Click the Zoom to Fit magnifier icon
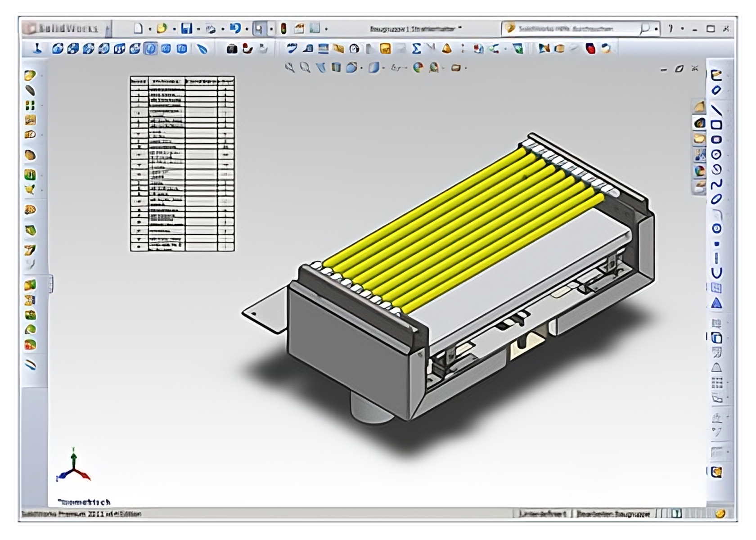Viewport: 756px width, 540px height. coord(290,68)
